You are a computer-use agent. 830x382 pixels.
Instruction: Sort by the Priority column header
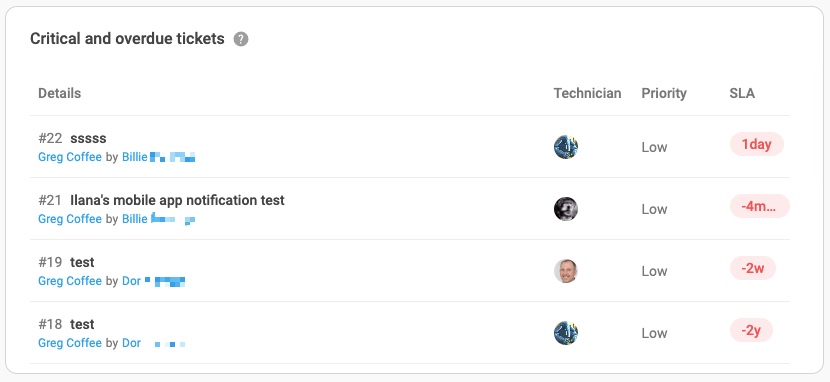pos(664,94)
